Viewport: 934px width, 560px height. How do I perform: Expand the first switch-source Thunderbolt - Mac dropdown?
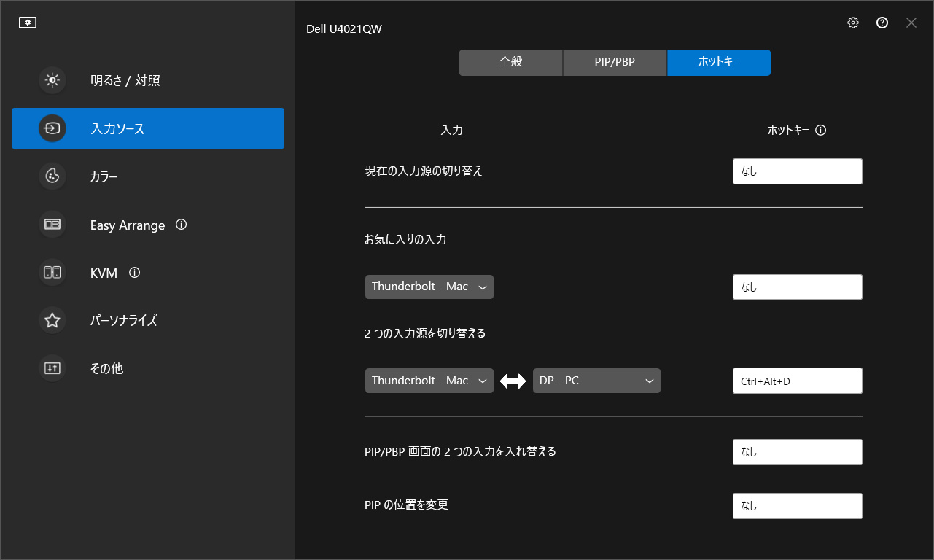coord(429,381)
